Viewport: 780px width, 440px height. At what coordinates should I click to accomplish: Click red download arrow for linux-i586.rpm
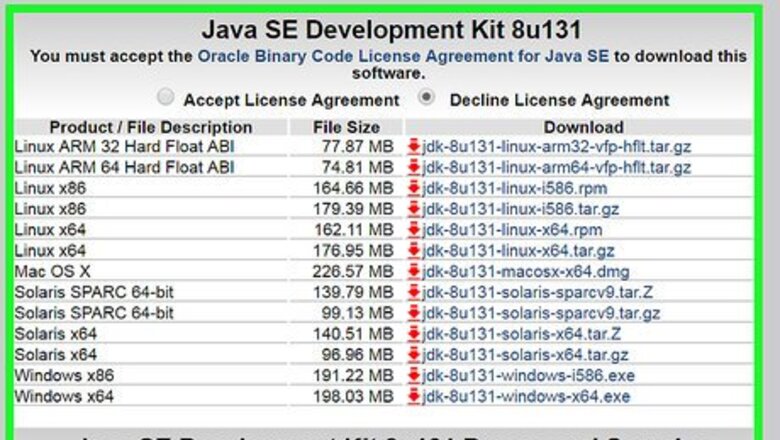414,188
